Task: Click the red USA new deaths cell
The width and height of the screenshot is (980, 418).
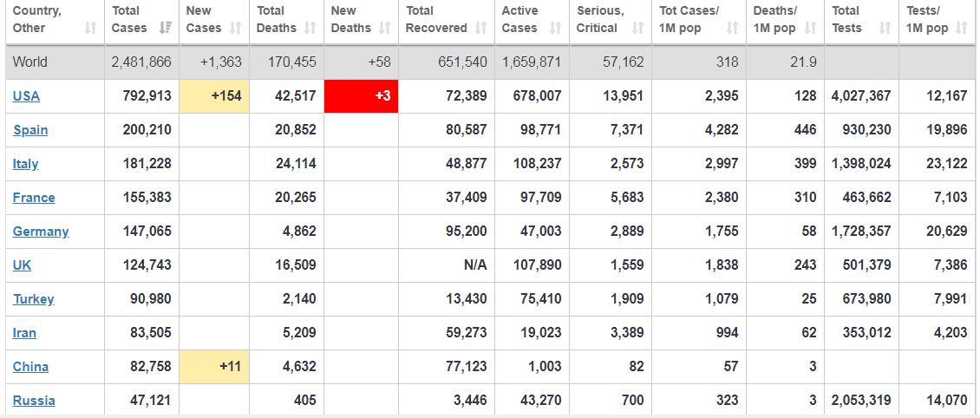Action: point(361,95)
